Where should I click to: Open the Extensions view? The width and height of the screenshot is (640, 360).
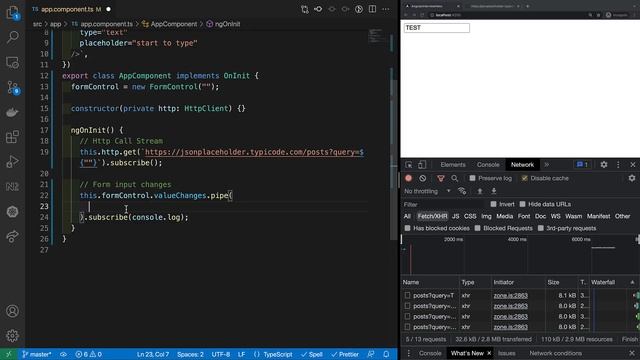click(x=12, y=137)
